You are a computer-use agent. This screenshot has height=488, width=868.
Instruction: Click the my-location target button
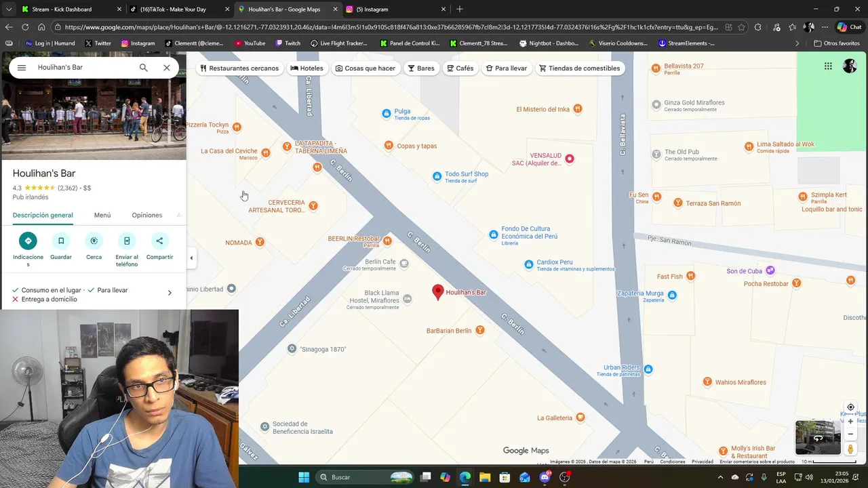(850, 407)
